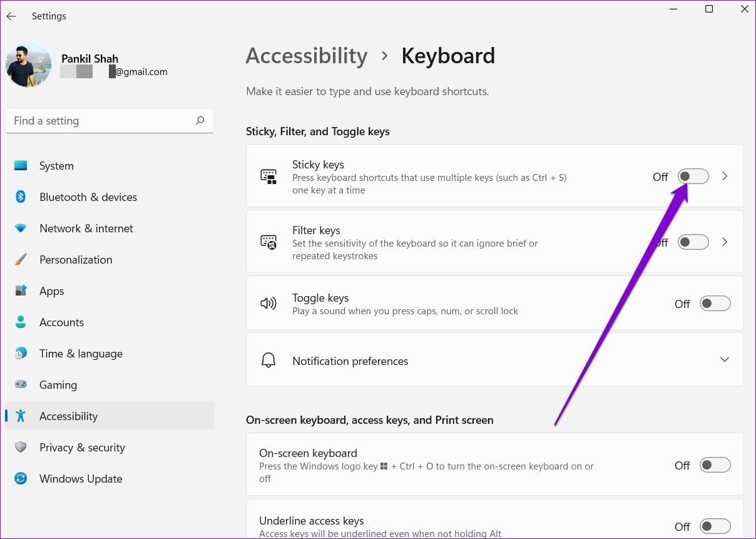Select the System sidebar icon
Image resolution: width=756 pixels, height=539 pixels.
[x=21, y=165]
